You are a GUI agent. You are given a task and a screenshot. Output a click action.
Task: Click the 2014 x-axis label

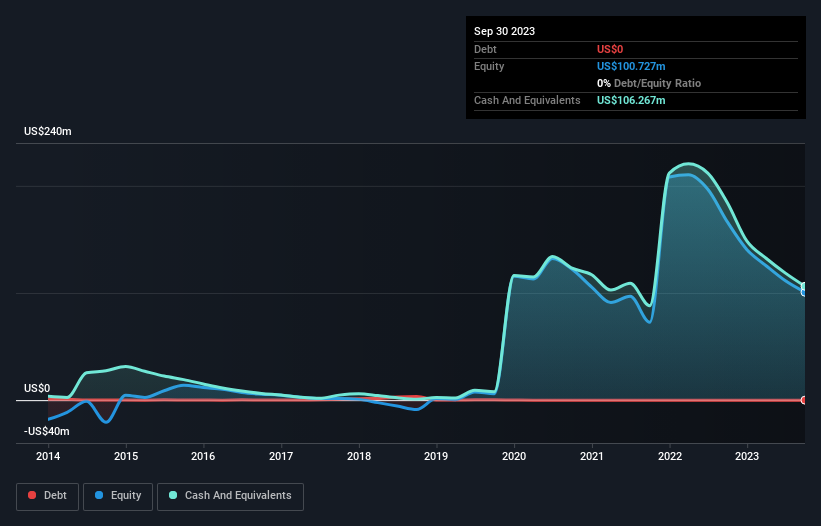[48, 456]
